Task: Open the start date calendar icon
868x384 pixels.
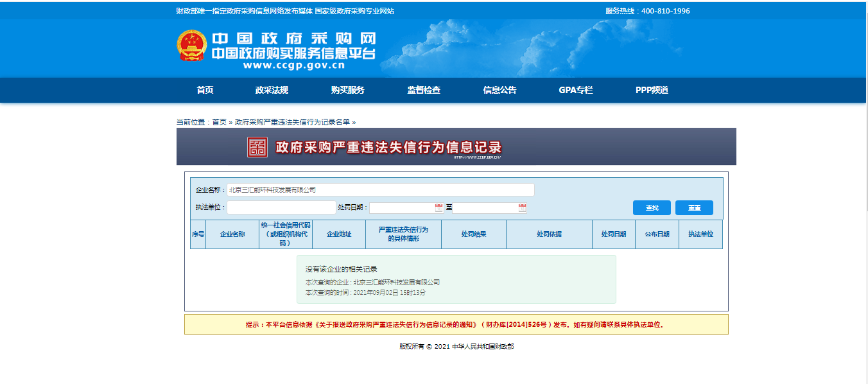Action: click(x=439, y=207)
